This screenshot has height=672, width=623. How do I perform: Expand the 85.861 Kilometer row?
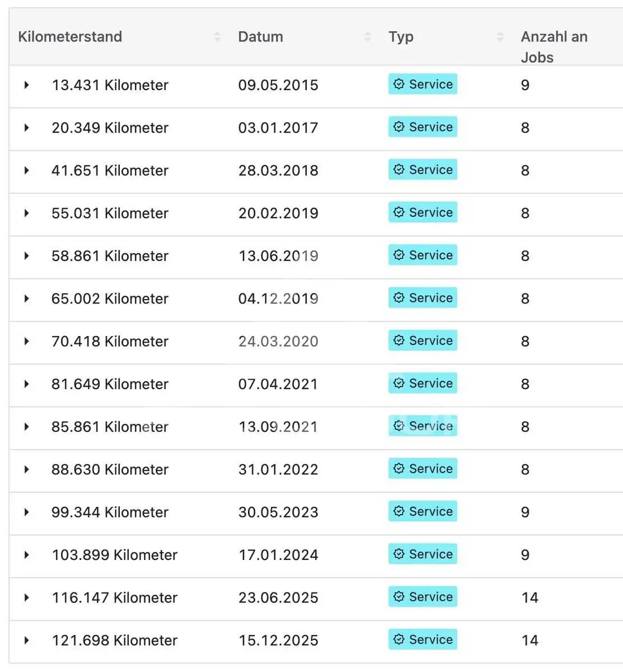coord(26,427)
